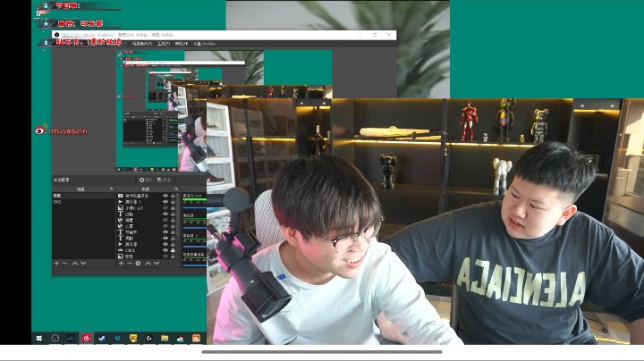644x361 pixels.
Task: Click the OBS preview canvas area
Action: tap(225, 111)
